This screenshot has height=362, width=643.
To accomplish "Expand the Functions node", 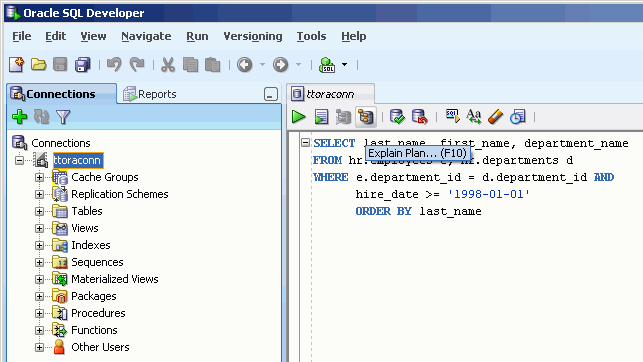I will pyautogui.click(x=39, y=330).
